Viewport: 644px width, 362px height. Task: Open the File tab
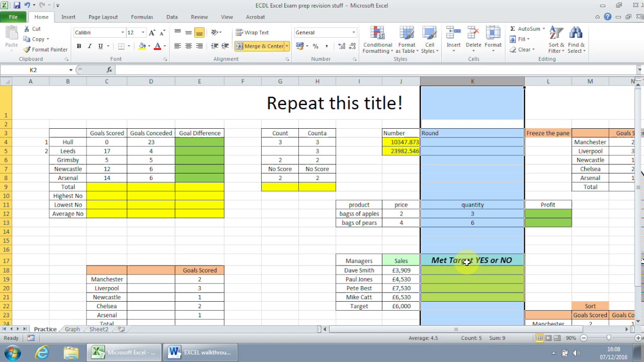13,17
